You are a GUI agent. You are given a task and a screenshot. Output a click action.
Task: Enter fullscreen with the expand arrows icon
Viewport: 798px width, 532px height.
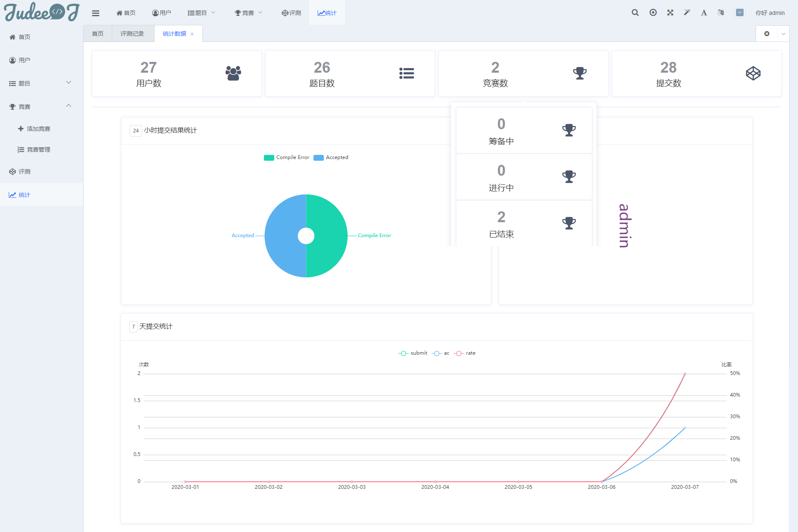(670, 12)
